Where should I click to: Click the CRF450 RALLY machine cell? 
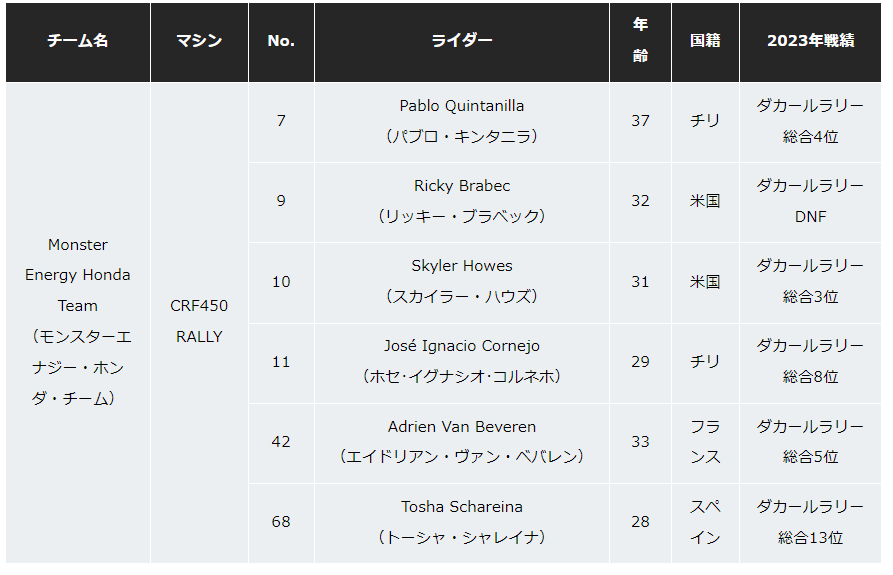(x=199, y=321)
